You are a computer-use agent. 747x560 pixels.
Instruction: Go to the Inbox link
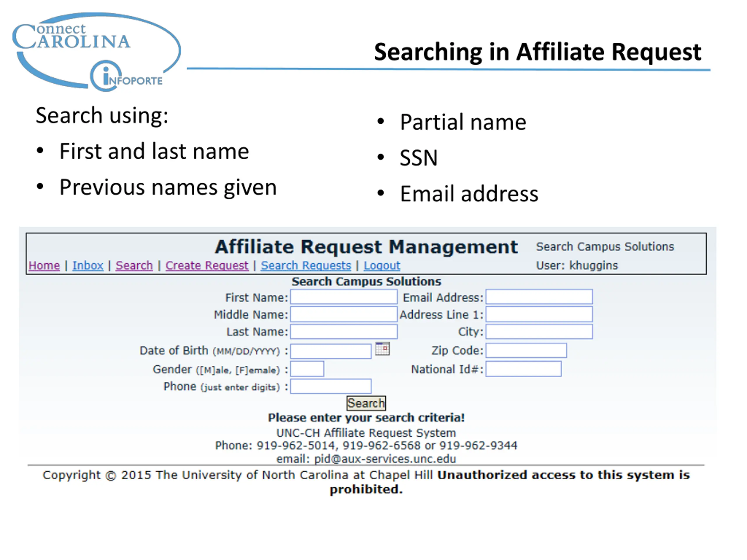click(x=88, y=266)
